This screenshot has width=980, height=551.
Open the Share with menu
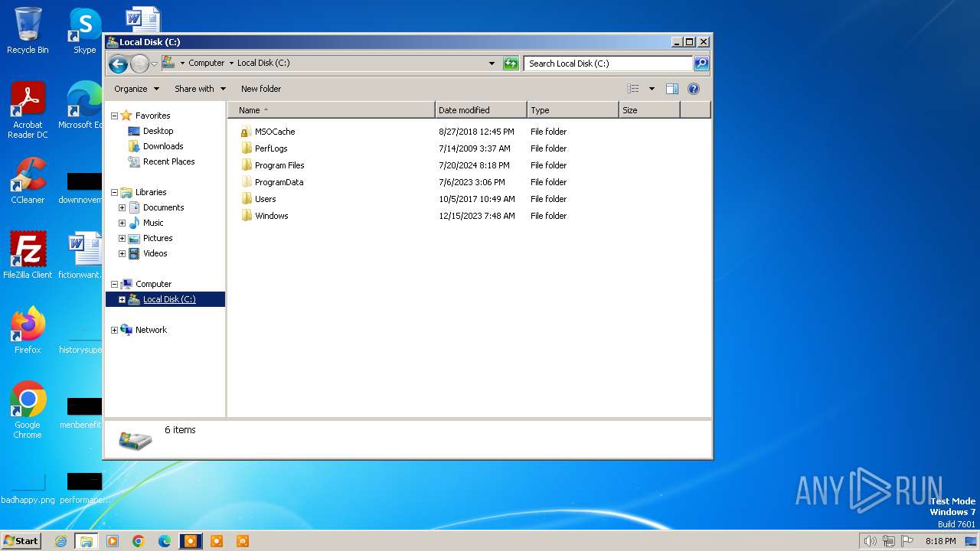tap(200, 89)
